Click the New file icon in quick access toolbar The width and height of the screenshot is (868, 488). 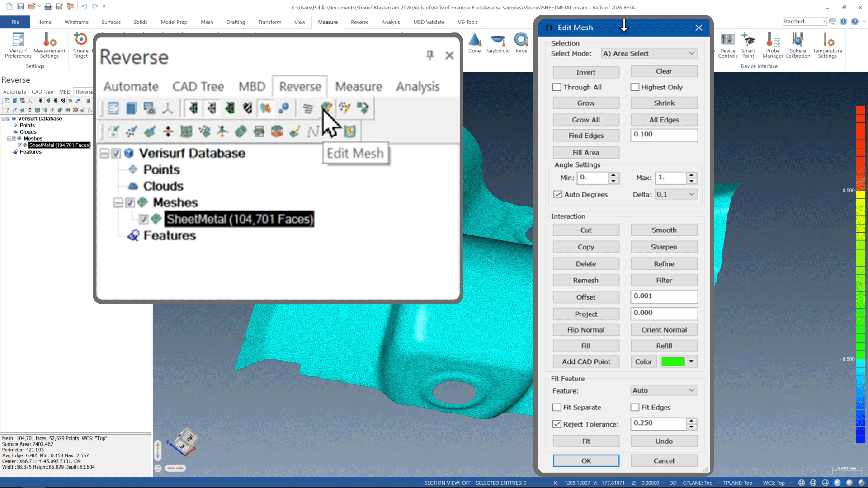pos(9,7)
